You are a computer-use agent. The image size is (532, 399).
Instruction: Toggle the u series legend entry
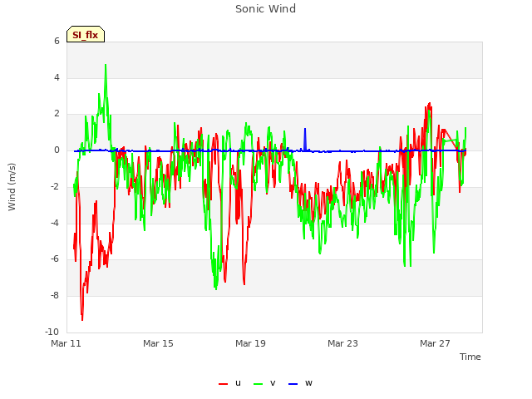click(229, 383)
